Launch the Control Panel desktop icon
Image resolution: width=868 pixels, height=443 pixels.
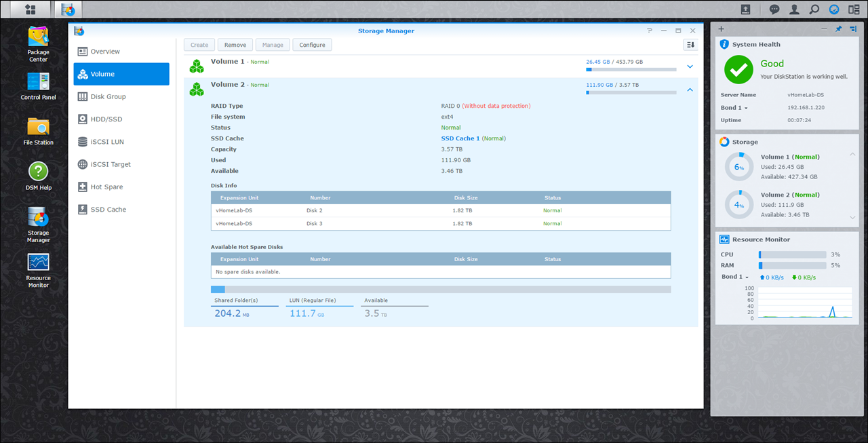(x=38, y=86)
